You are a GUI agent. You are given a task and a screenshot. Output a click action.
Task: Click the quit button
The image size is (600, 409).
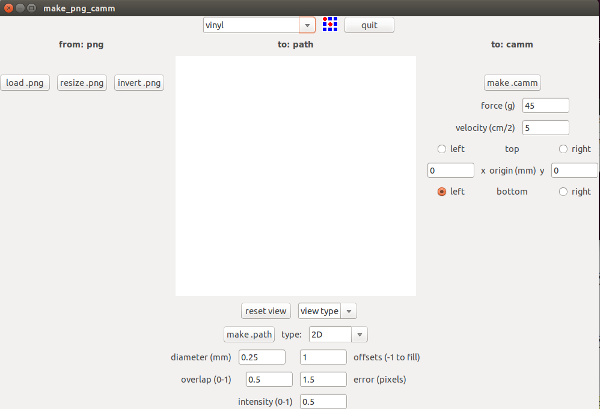point(369,25)
